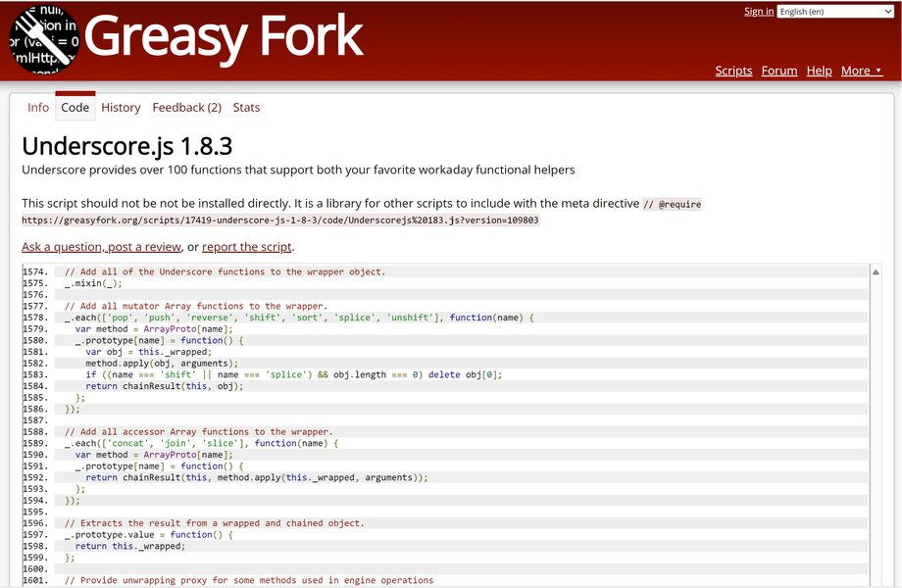Click line 1584 'return chainResult(this, obj);'
The image size is (902, 588).
(x=165, y=386)
